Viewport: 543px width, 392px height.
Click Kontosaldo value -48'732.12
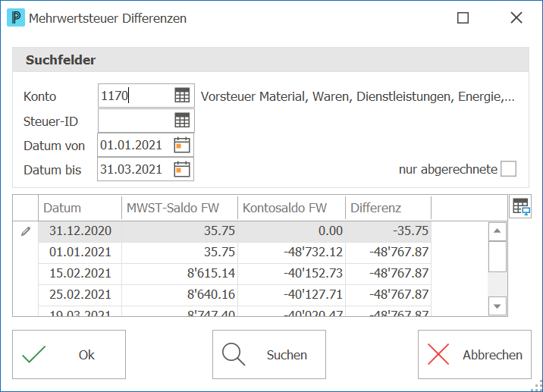tap(313, 252)
